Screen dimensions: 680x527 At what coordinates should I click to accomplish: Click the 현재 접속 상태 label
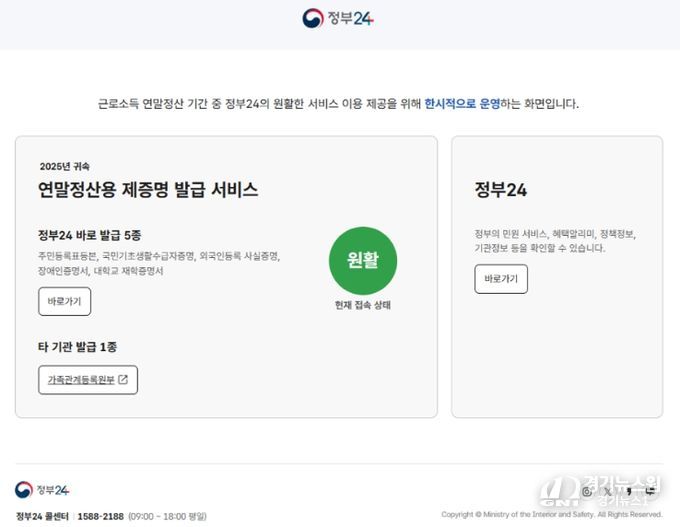click(363, 305)
